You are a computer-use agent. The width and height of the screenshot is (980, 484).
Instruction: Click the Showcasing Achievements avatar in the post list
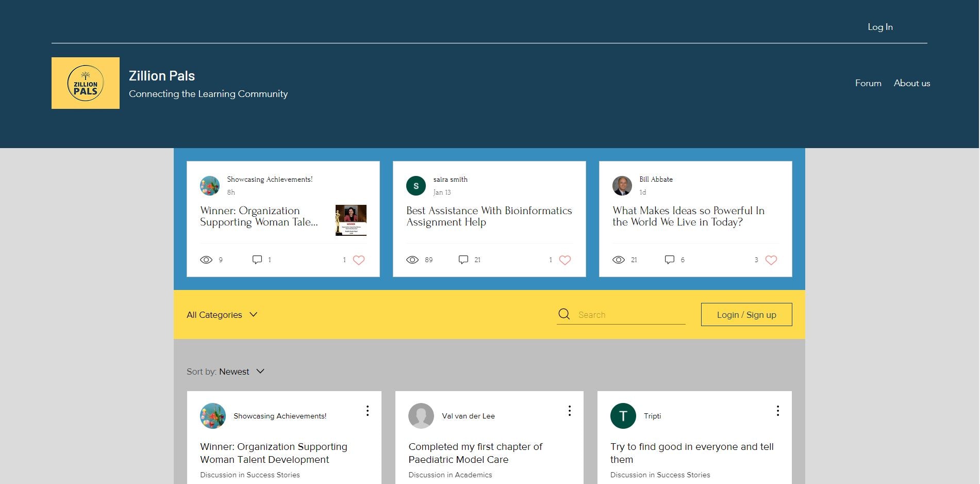tap(213, 416)
